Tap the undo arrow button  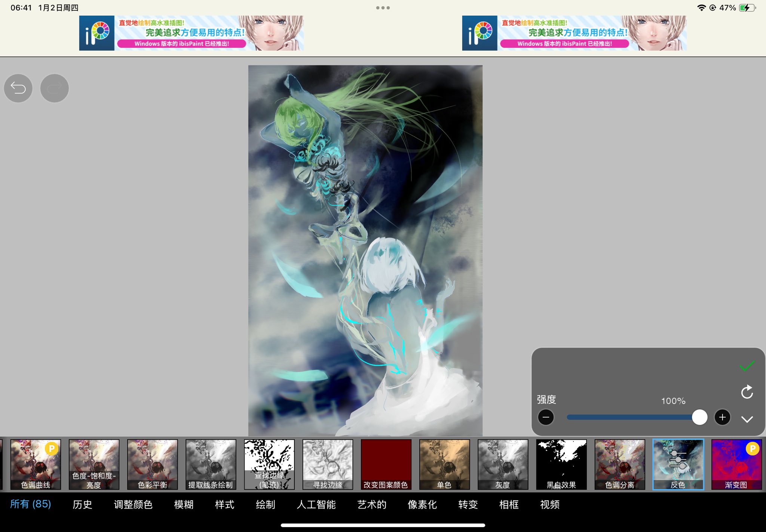[x=18, y=88]
